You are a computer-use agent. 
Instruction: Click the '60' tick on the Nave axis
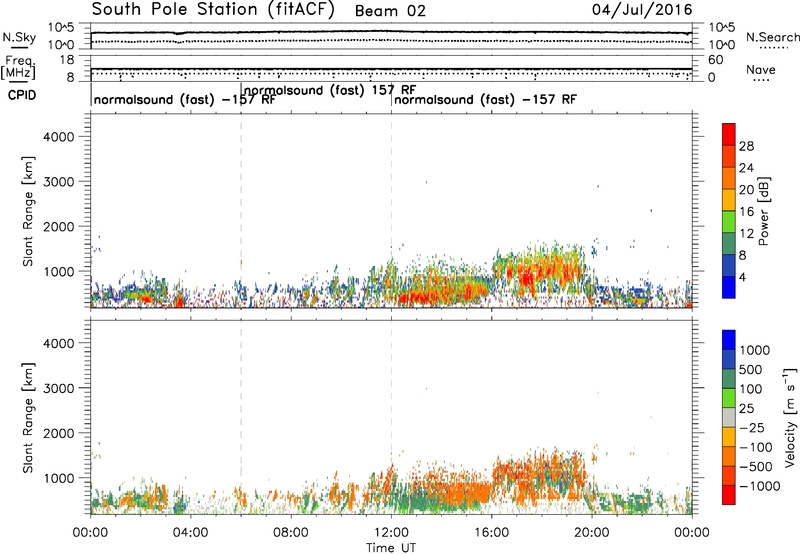click(x=716, y=60)
